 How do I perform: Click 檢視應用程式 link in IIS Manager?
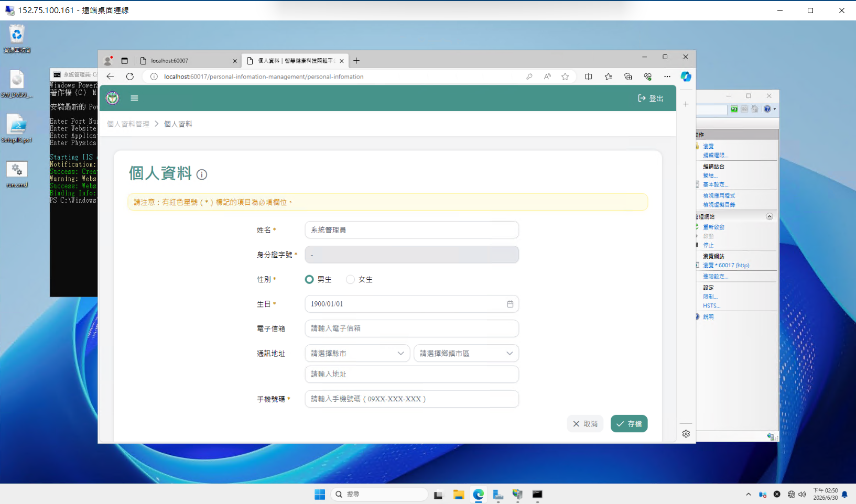pos(719,196)
